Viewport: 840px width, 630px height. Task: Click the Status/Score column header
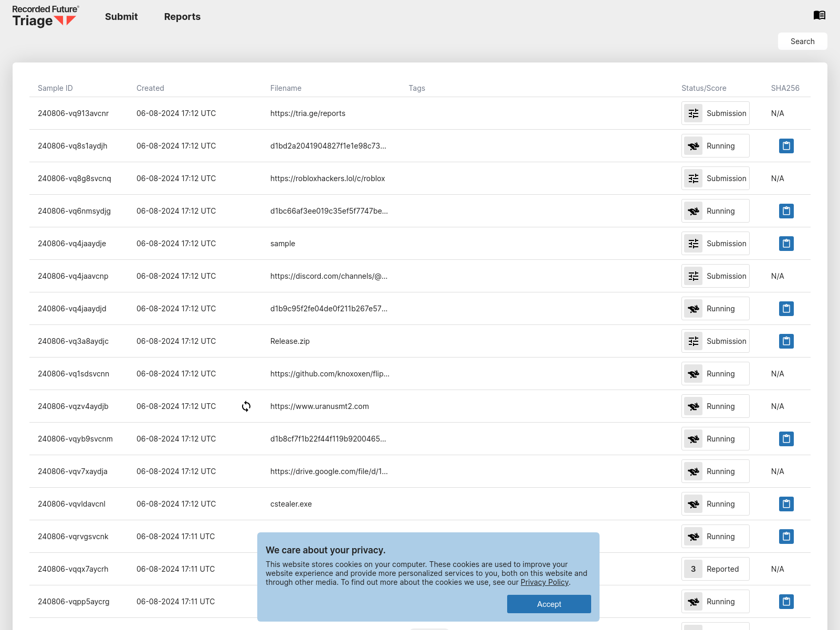click(703, 88)
